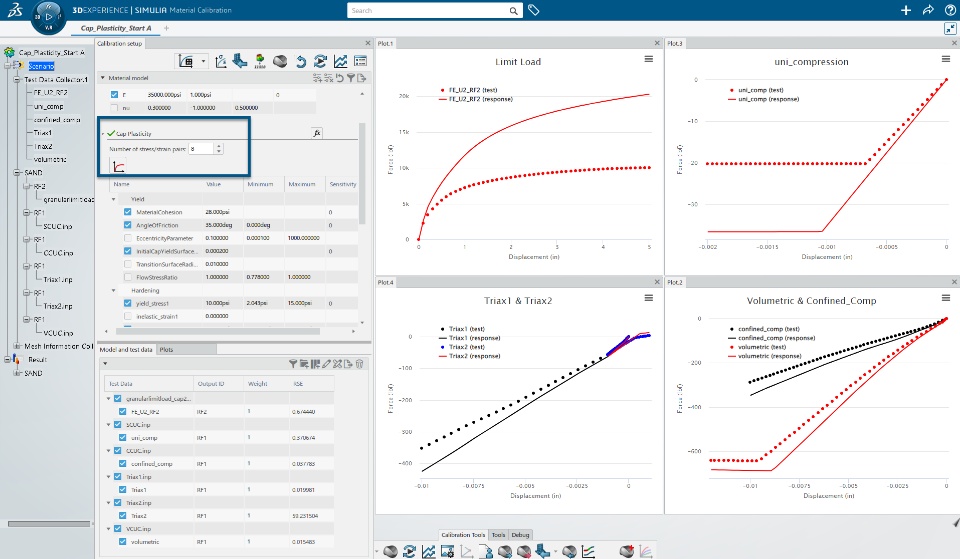Check the nu parameter checkbox
This screenshot has height=559, width=960.
point(114,108)
